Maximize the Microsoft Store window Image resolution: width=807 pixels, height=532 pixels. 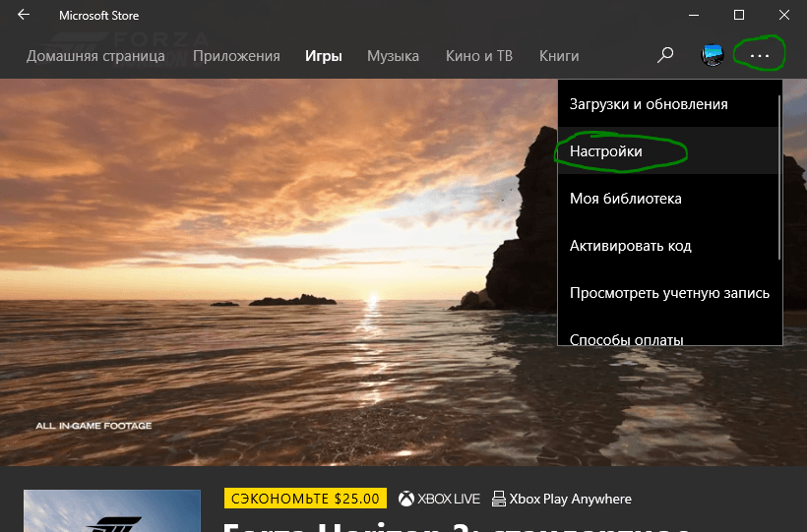[x=738, y=15]
